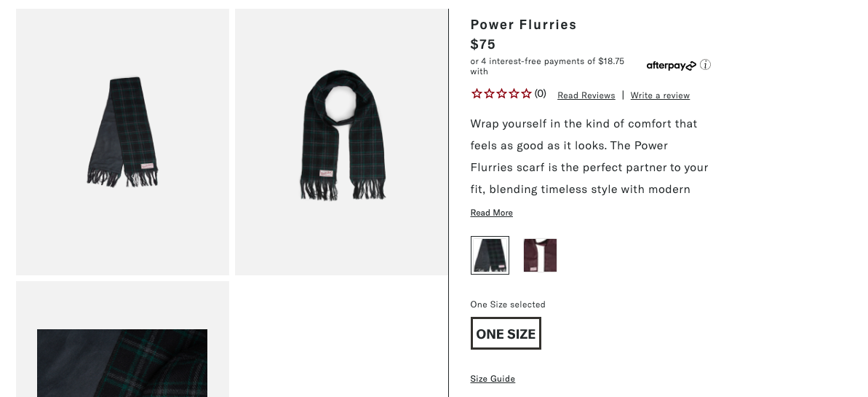This screenshot has width=868, height=397.
Task: Select the burgundy scarf color swatch
Action: click(540, 255)
